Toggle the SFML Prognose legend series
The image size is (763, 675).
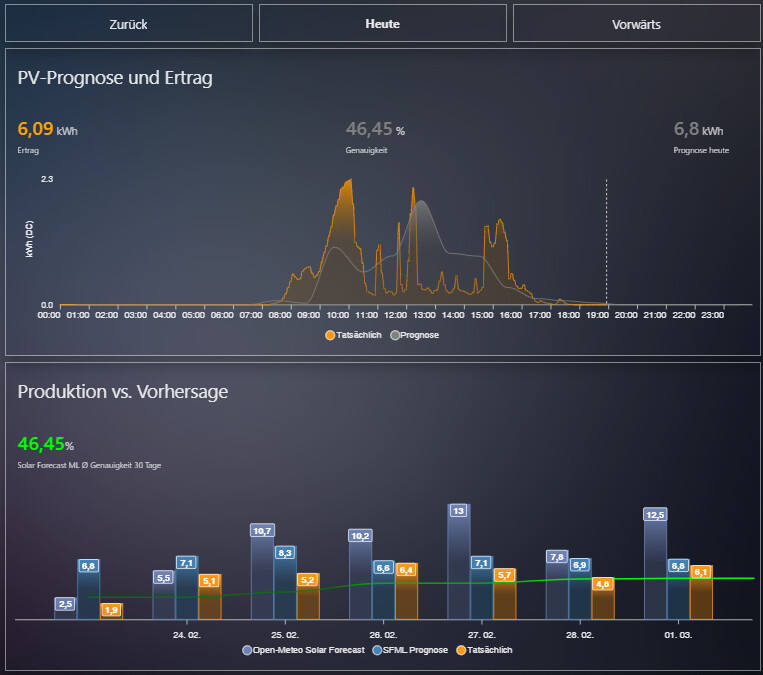pyautogui.click(x=410, y=650)
